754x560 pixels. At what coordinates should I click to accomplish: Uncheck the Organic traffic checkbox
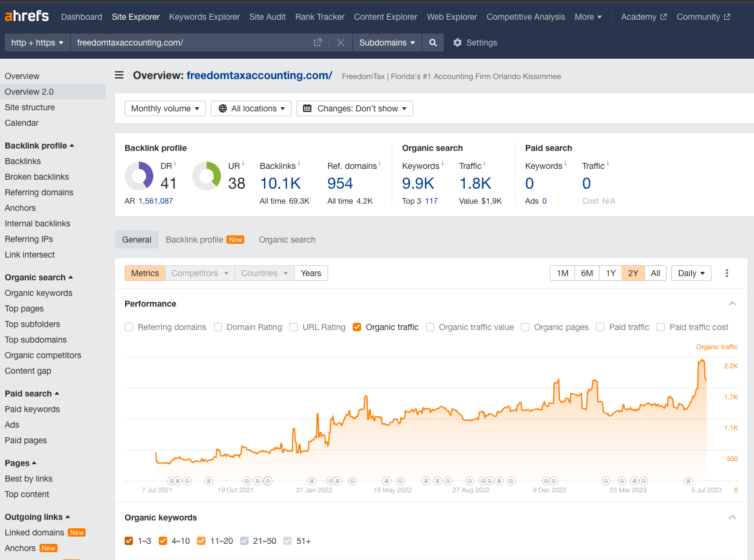(357, 327)
